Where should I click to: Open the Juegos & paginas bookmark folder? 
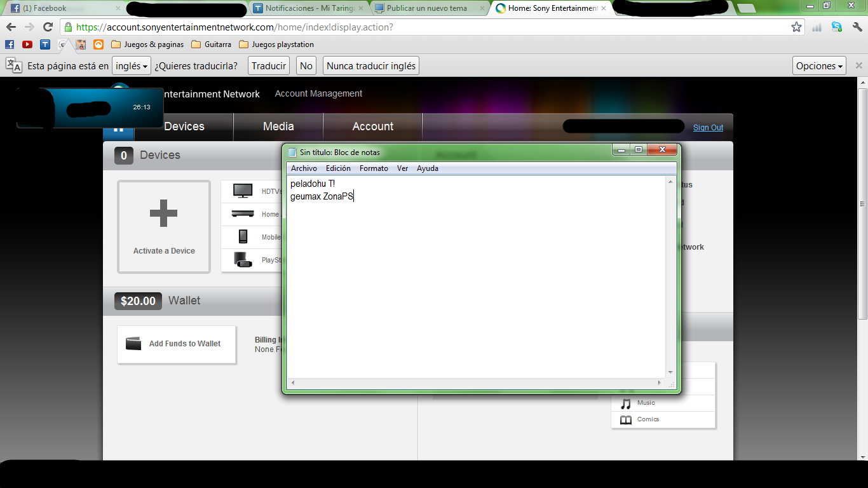coord(147,44)
